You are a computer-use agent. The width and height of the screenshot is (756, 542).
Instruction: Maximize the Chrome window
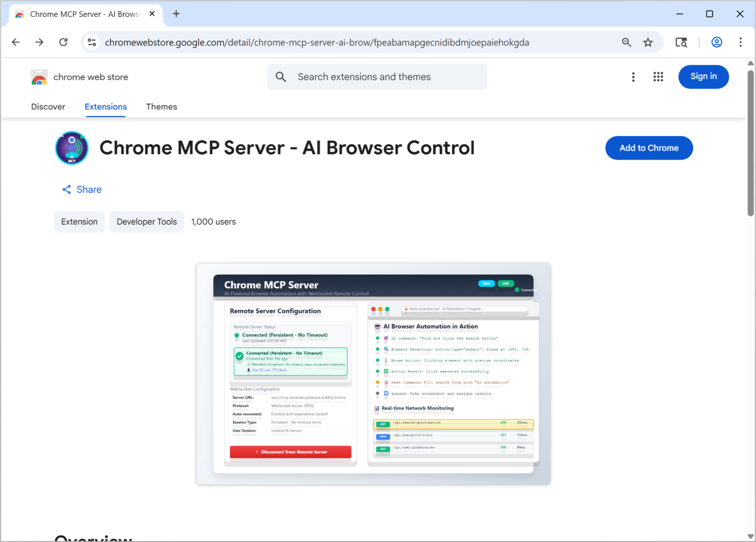pyautogui.click(x=709, y=14)
